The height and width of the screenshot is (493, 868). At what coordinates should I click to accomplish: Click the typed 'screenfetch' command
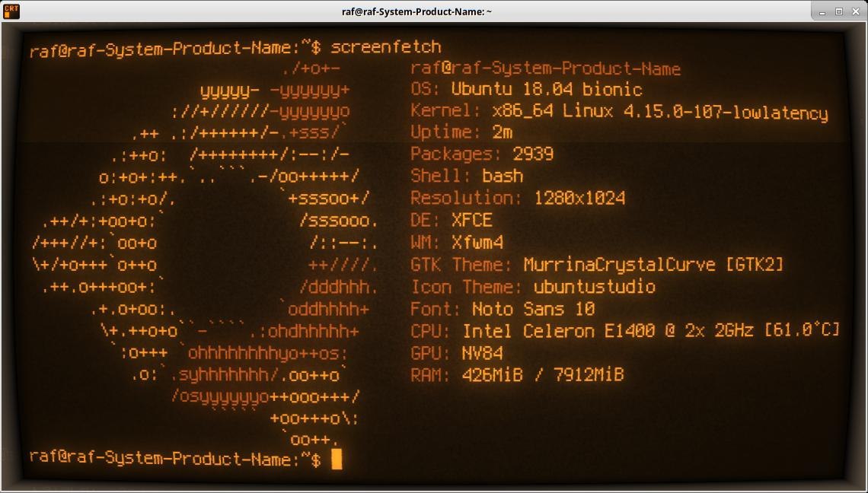tap(386, 47)
